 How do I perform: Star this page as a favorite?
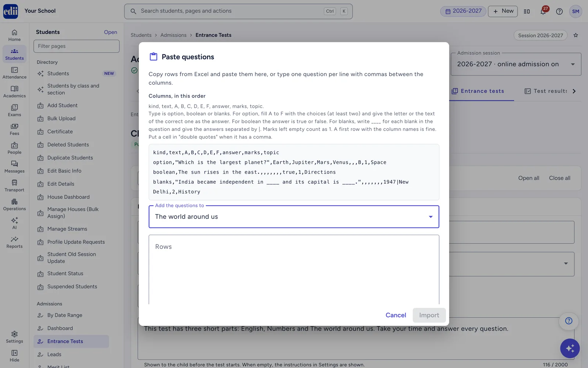click(x=576, y=35)
